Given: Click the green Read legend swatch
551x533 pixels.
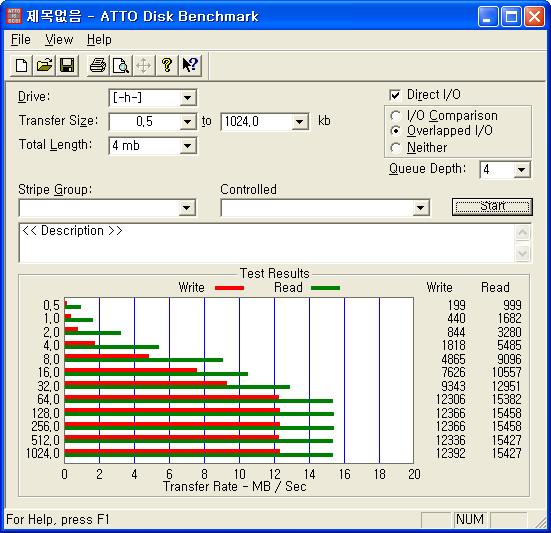Looking at the screenshot, I should [325, 288].
